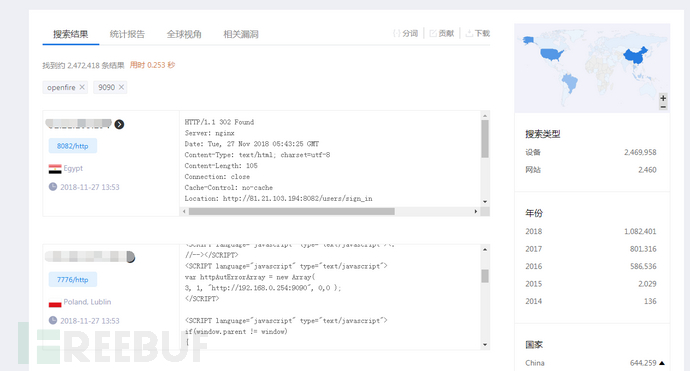Click the 'Server: nginx' line
Viewport: 690px width, 371px height.
coord(209,133)
